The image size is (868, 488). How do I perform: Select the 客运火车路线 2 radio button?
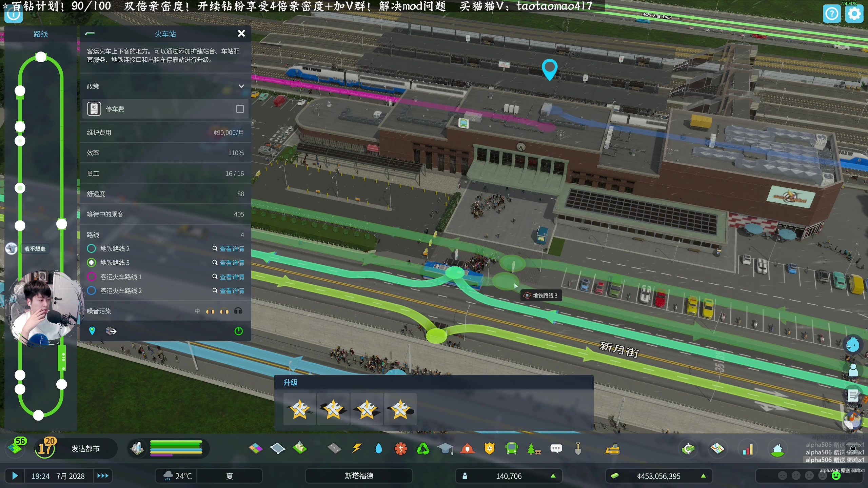[91, 291]
